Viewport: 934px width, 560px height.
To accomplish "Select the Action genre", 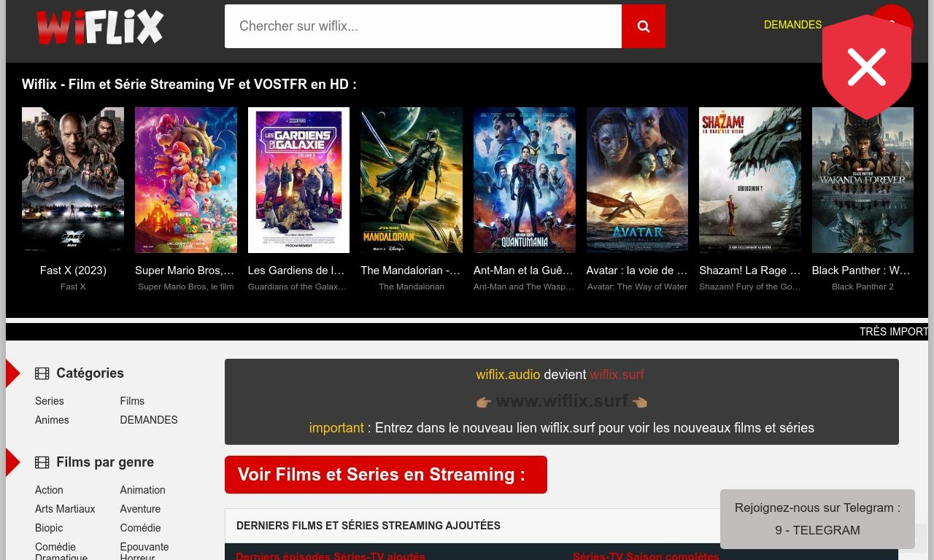I will (49, 490).
